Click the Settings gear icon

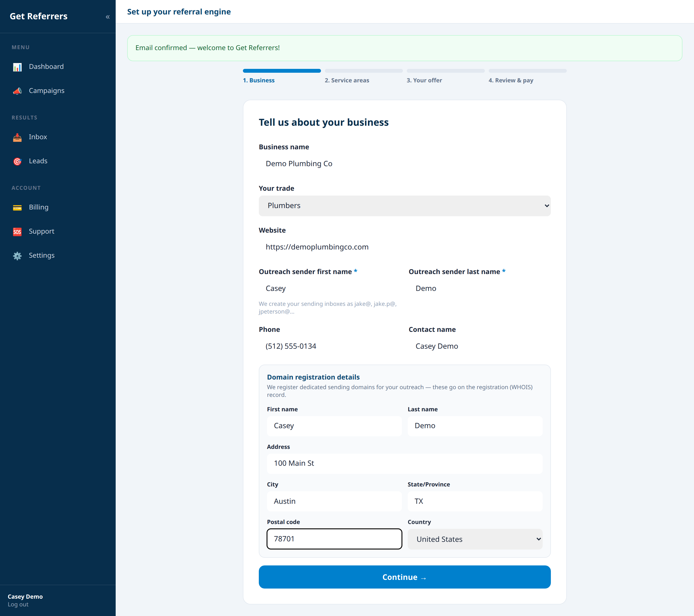coord(17,256)
